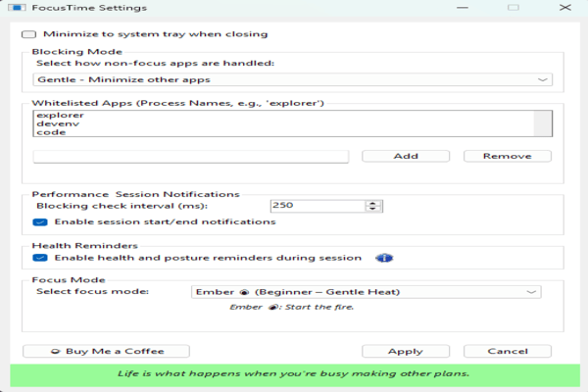
Task: Click the FocusTime app icon in title bar
Action: (x=17, y=8)
